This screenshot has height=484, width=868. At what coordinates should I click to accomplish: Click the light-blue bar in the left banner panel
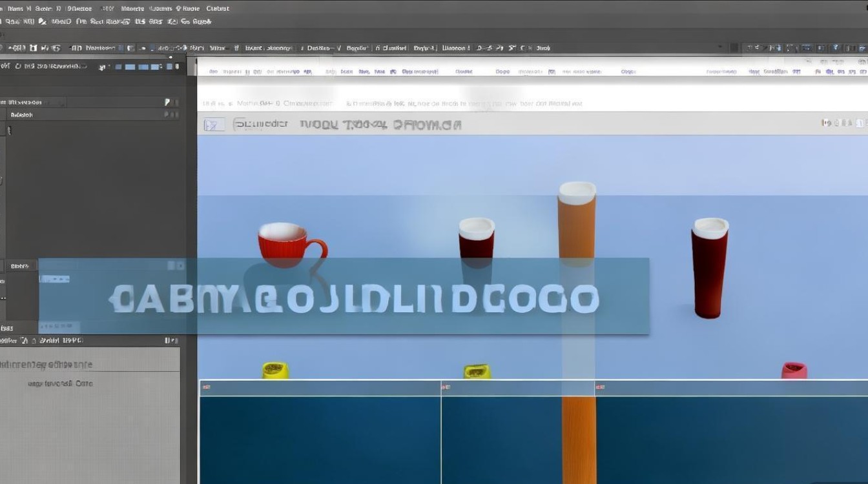click(x=55, y=279)
